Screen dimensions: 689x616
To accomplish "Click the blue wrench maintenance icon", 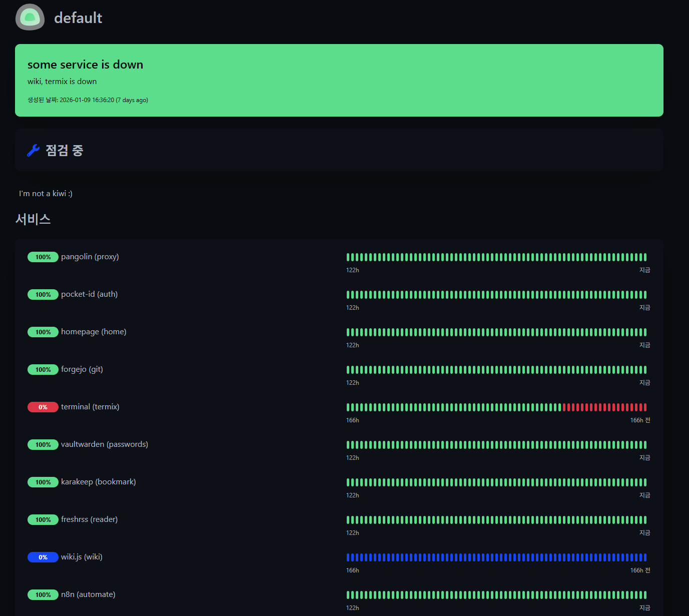I will click(33, 150).
